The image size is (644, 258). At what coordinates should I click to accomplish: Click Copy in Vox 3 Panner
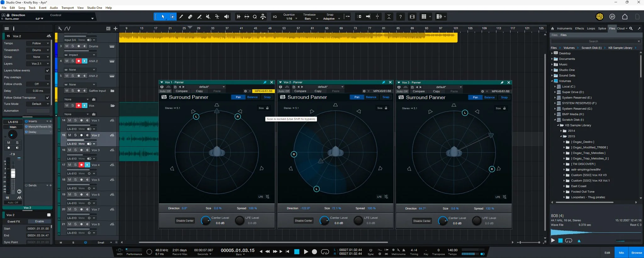click(x=436, y=91)
